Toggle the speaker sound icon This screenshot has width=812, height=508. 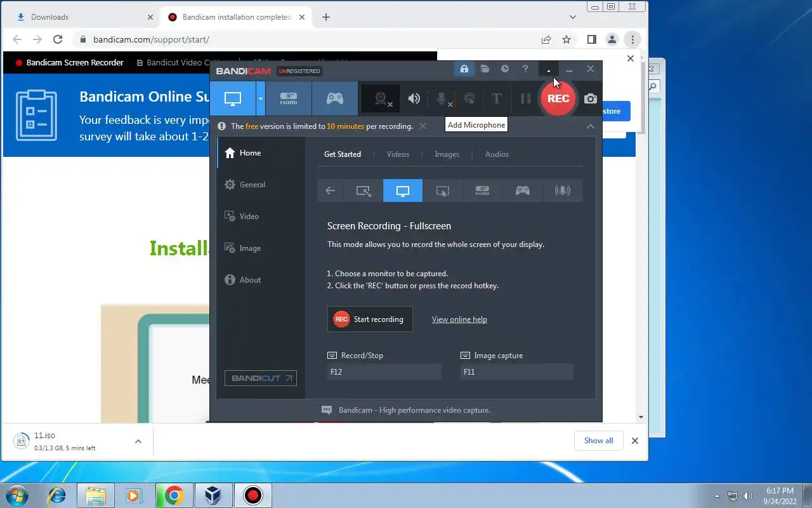pyautogui.click(x=414, y=98)
